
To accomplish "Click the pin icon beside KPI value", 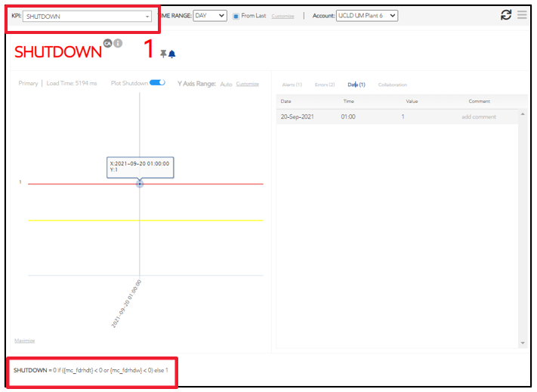I will point(163,54).
